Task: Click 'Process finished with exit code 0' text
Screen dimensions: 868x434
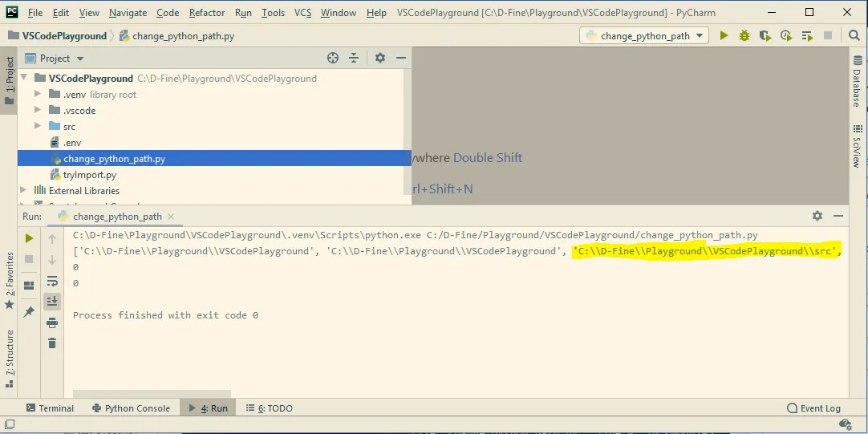Action: [165, 315]
